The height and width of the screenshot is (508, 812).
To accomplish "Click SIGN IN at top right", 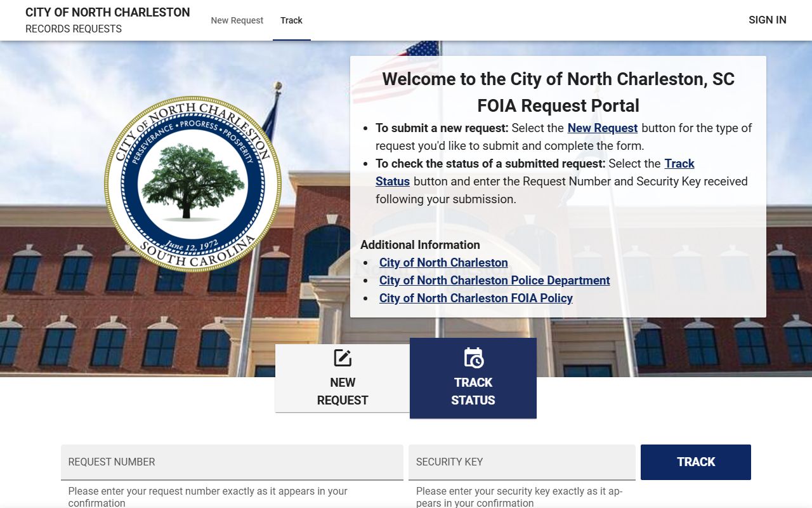I will [x=768, y=20].
